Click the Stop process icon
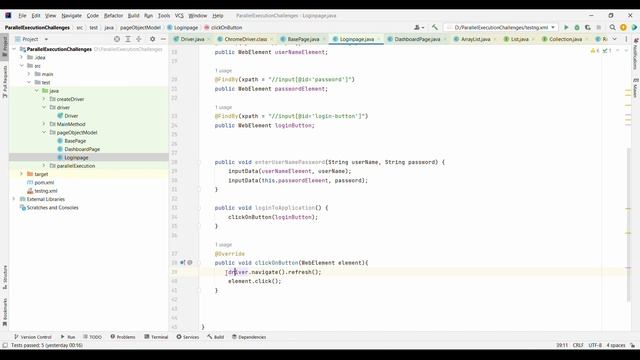This screenshot has height=360, width=640. pyautogui.click(x=599, y=27)
